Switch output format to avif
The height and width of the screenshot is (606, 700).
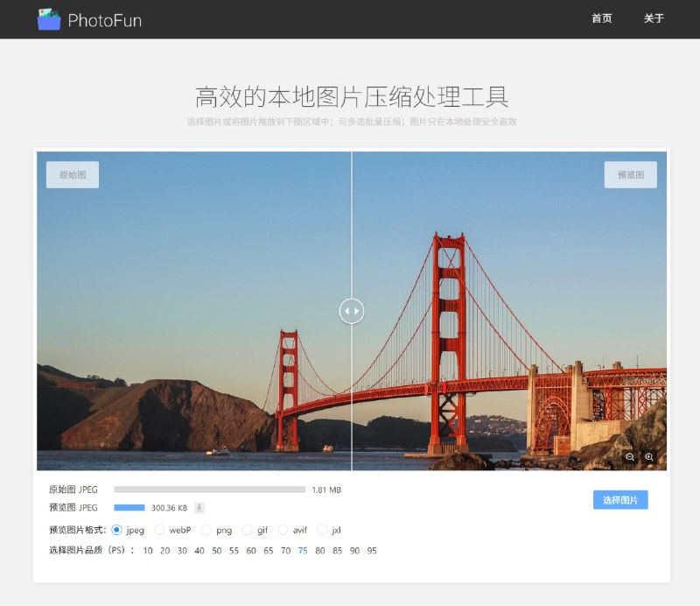click(x=284, y=529)
